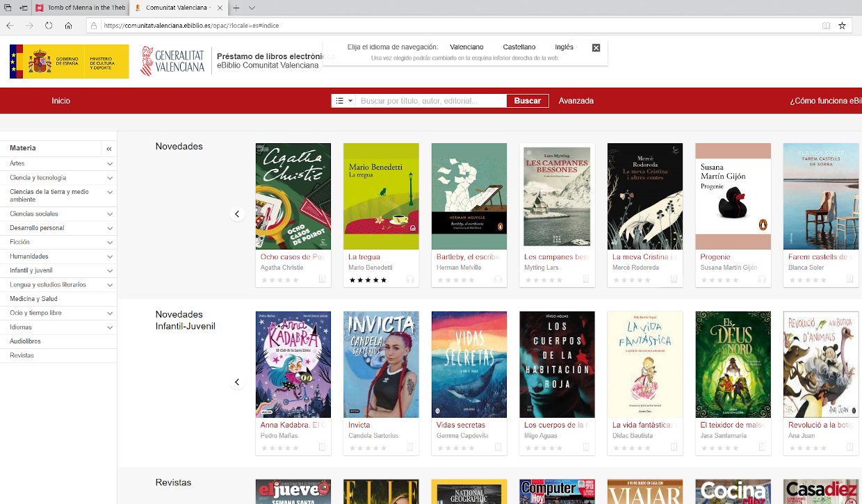Viewport: 862px width, 504px height.
Task: Rate La tregua using its stars
Action: (x=368, y=280)
